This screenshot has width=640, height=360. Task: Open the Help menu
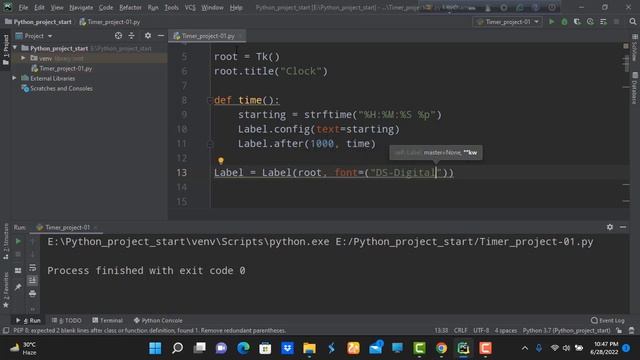pos(236,7)
